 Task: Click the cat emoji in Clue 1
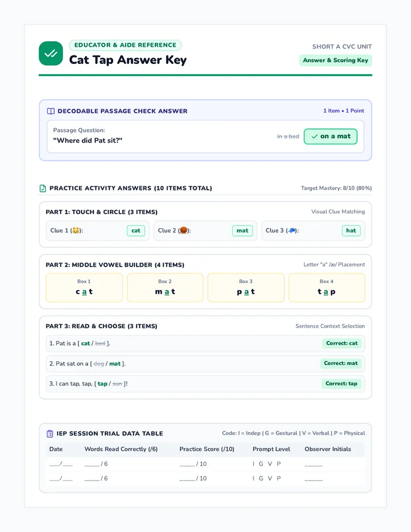(x=76, y=231)
